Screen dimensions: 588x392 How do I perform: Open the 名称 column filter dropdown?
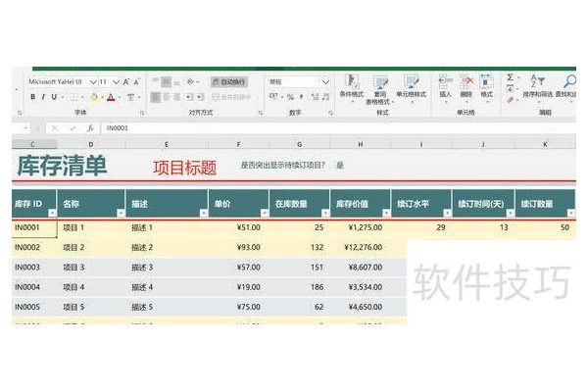click(x=121, y=213)
